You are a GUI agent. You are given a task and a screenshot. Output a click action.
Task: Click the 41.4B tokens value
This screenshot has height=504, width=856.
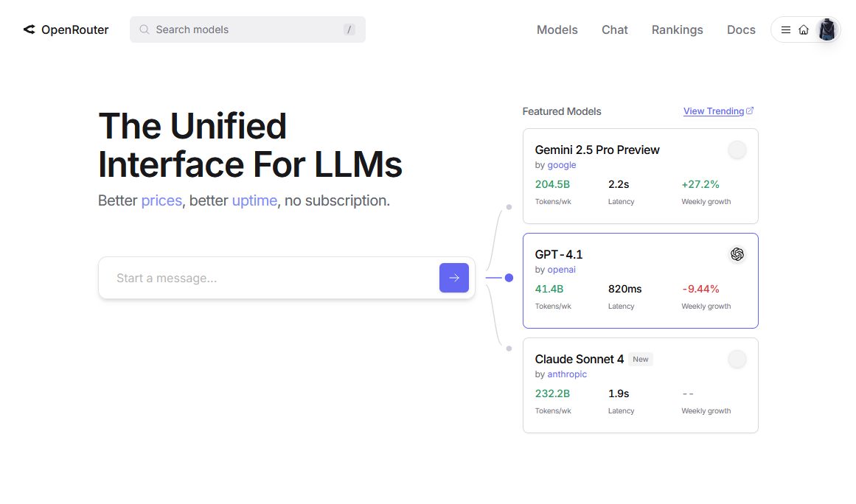click(x=549, y=289)
